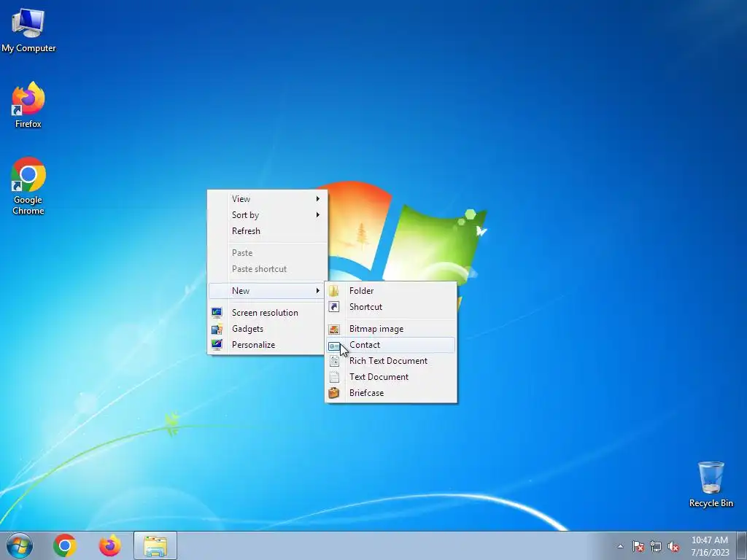Click the Bitmap image icon

click(x=334, y=329)
